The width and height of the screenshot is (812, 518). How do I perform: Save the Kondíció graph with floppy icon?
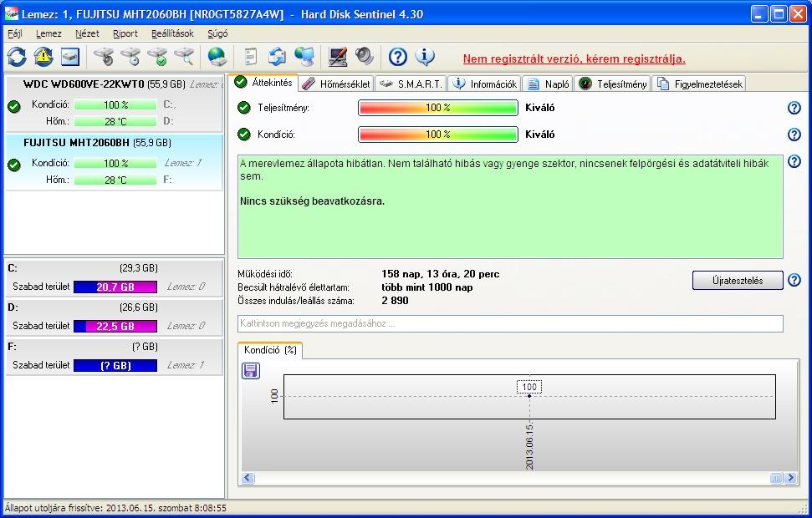click(251, 371)
